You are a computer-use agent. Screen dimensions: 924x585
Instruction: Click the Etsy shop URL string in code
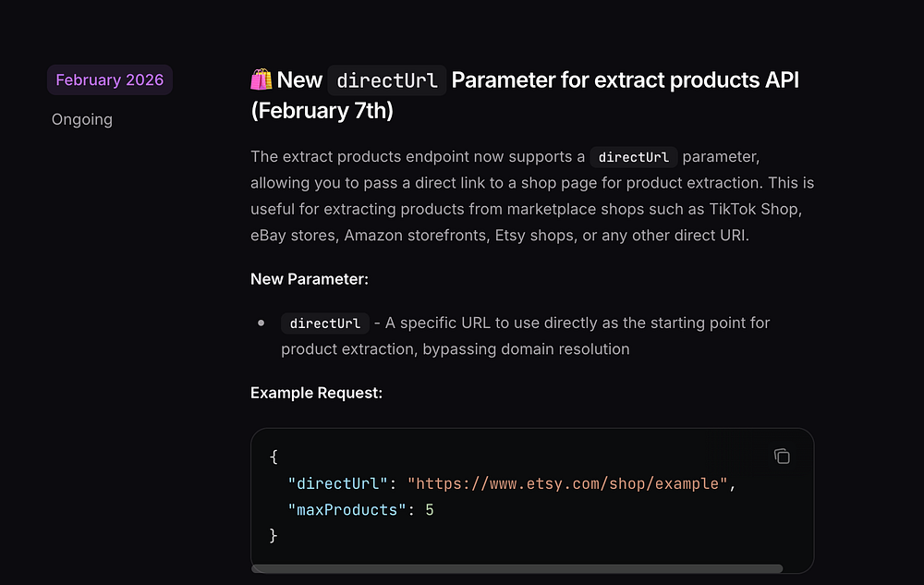coord(567,483)
